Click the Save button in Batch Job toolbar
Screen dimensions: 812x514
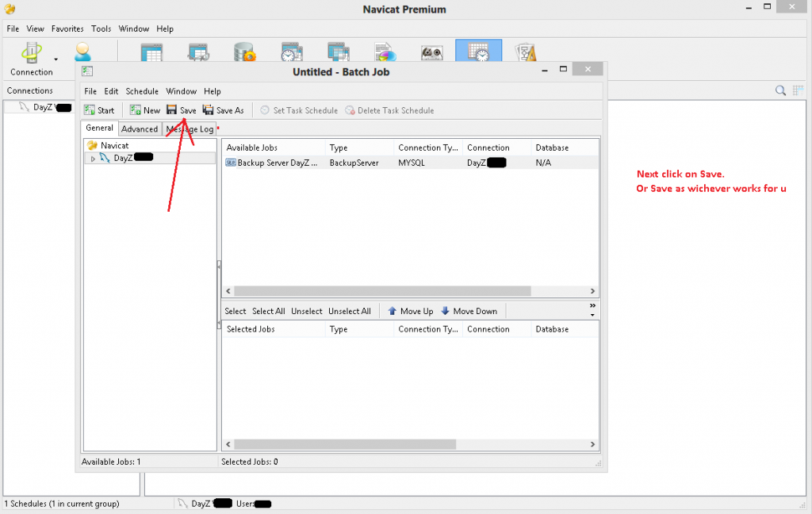click(x=182, y=110)
